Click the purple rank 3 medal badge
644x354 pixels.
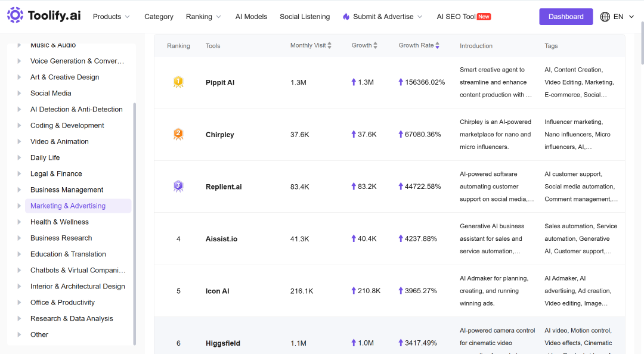point(178,187)
